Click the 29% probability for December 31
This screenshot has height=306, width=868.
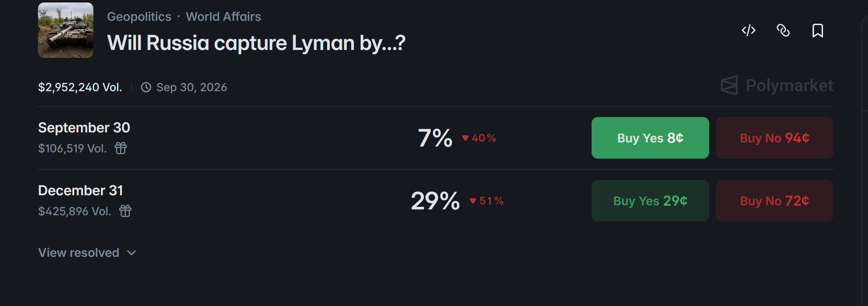coord(435,201)
